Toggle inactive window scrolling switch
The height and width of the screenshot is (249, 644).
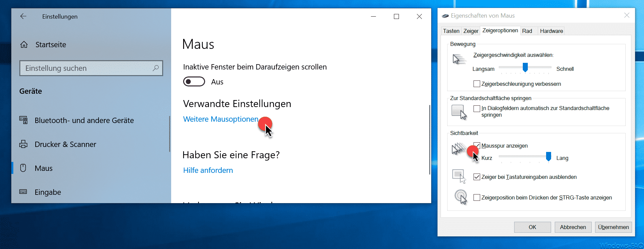pos(194,81)
